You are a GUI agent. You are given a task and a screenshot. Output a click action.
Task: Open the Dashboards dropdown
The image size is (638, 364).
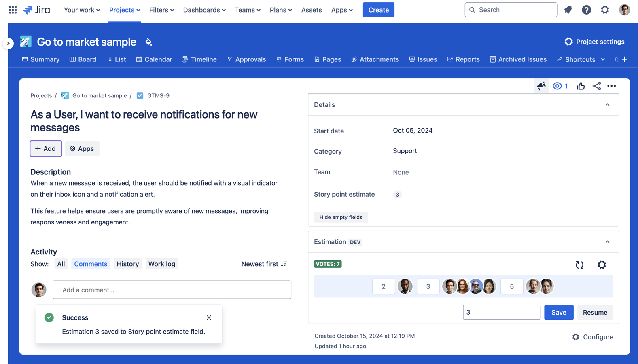pyautogui.click(x=204, y=10)
